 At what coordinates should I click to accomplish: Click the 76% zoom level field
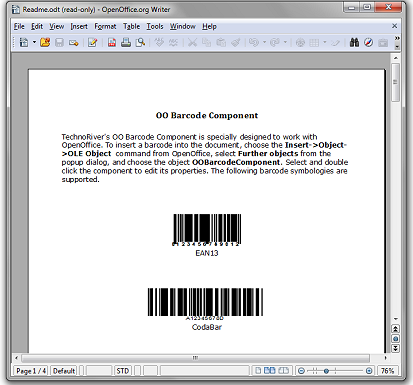(387, 371)
